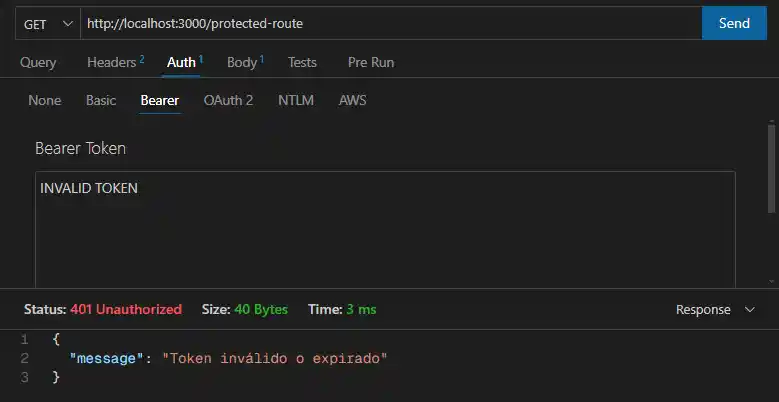Click the vertical scrollbar in auth panel
Viewport: 779px width, 402px height.
coord(771,168)
